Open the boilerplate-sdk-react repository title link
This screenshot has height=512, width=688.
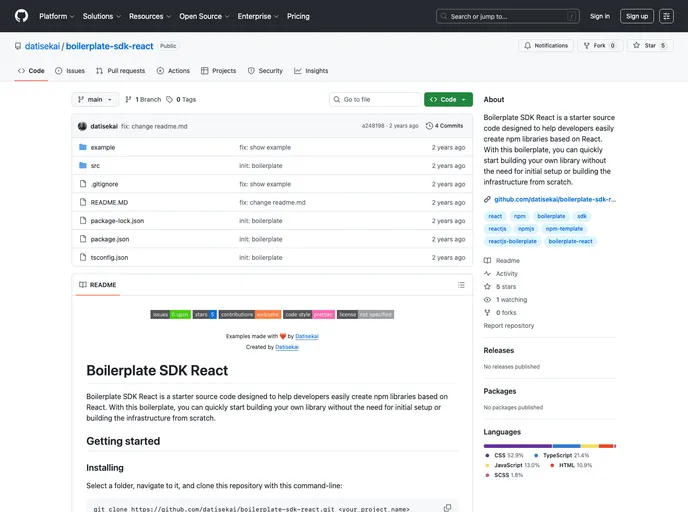point(110,46)
